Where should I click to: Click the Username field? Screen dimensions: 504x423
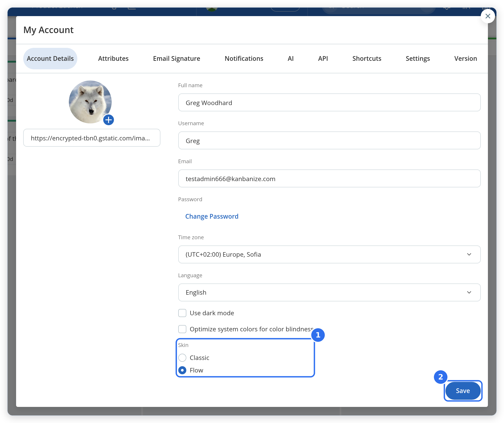point(329,141)
